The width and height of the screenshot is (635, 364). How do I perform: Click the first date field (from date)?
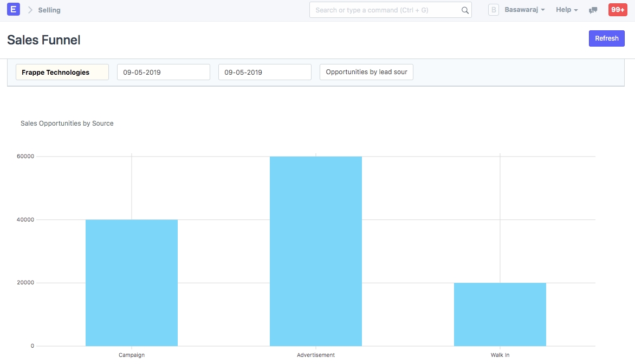(163, 72)
